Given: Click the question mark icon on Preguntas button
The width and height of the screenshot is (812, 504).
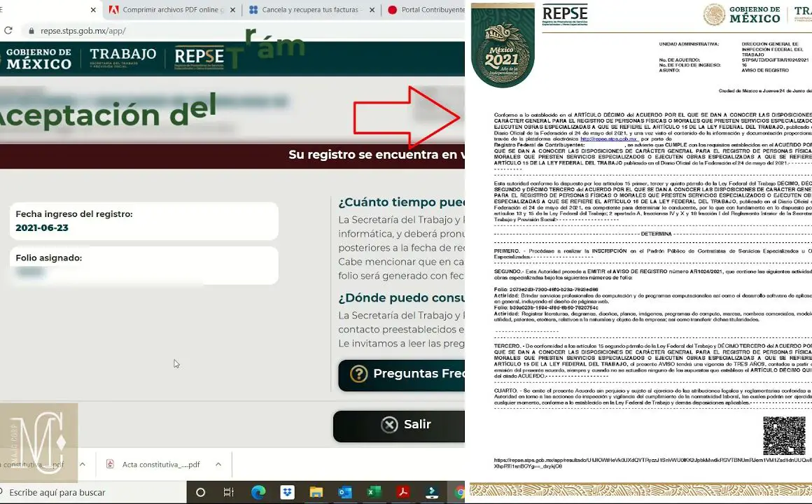Looking at the screenshot, I should tap(358, 374).
